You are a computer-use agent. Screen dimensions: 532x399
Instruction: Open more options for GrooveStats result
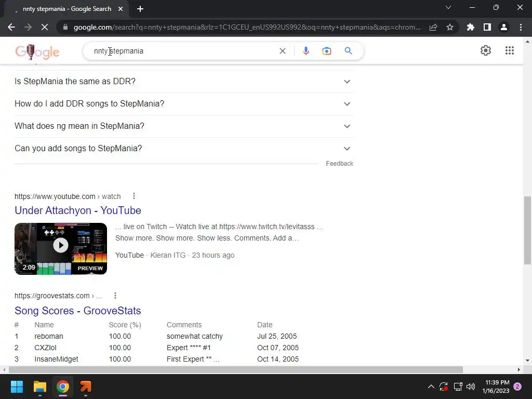[x=115, y=296]
